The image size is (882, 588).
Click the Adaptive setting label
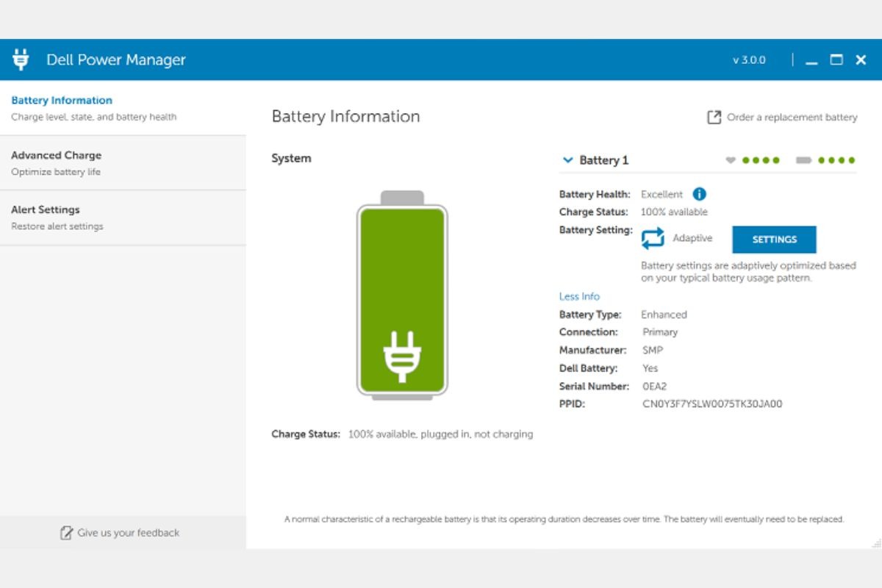pyautogui.click(x=692, y=239)
